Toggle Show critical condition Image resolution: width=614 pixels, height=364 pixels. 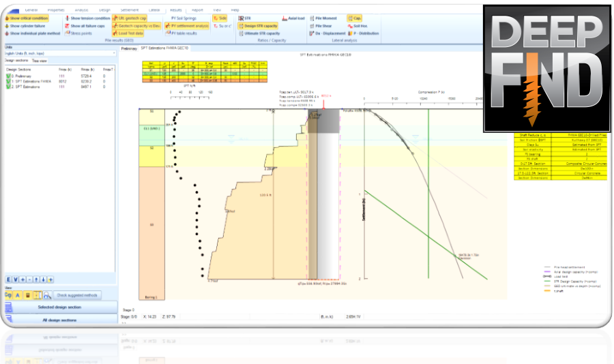click(27, 18)
